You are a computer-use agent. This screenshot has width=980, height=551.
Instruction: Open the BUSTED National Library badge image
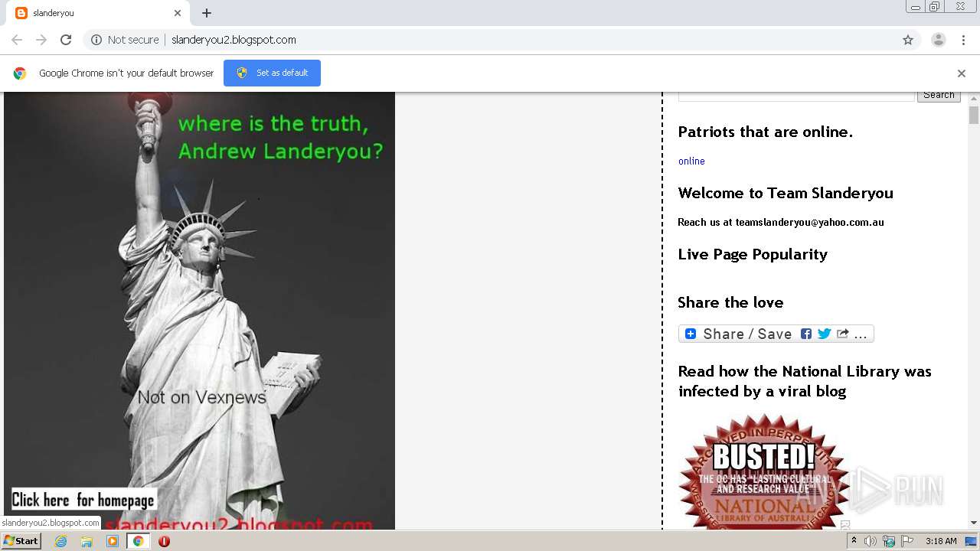pyautogui.click(x=763, y=471)
